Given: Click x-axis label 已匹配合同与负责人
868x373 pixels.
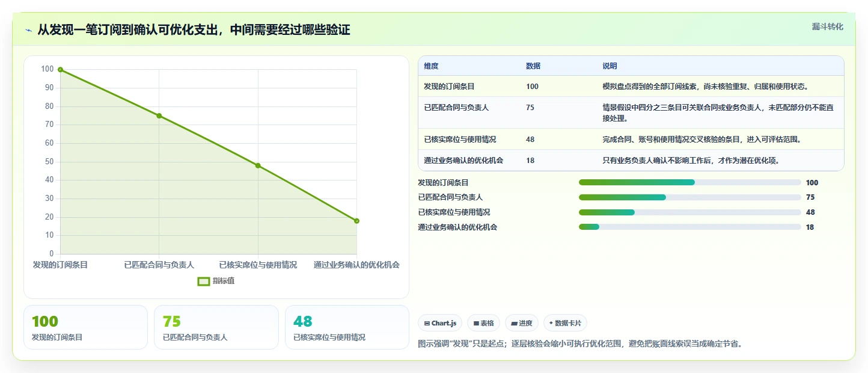Looking at the screenshot, I should click(159, 265).
